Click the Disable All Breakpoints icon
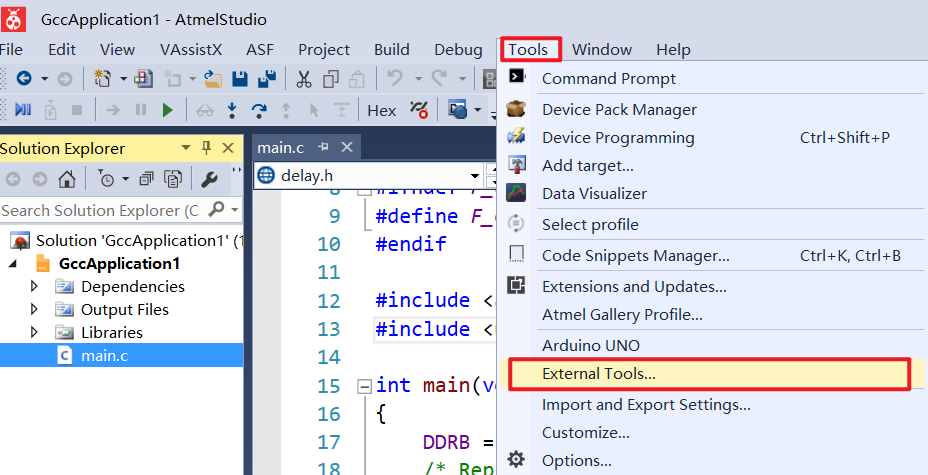 click(420, 109)
